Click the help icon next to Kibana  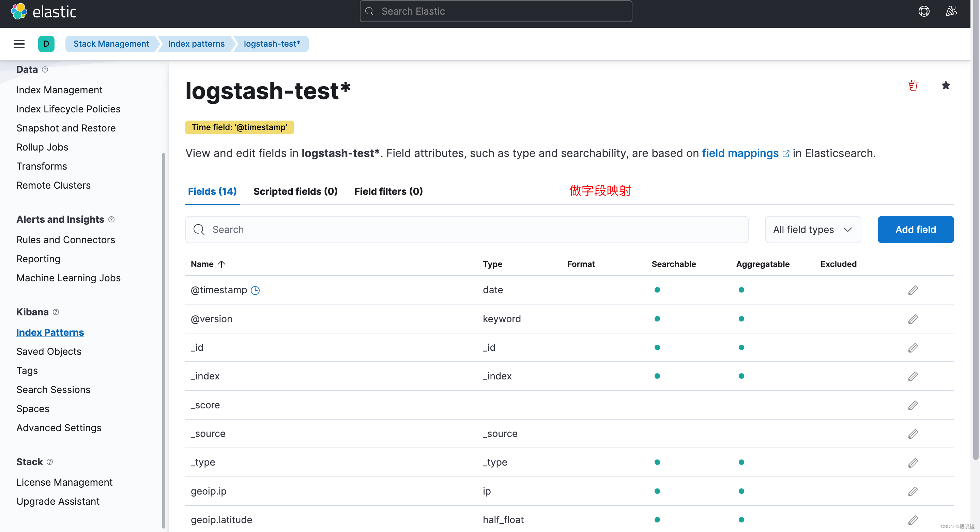[x=56, y=312]
